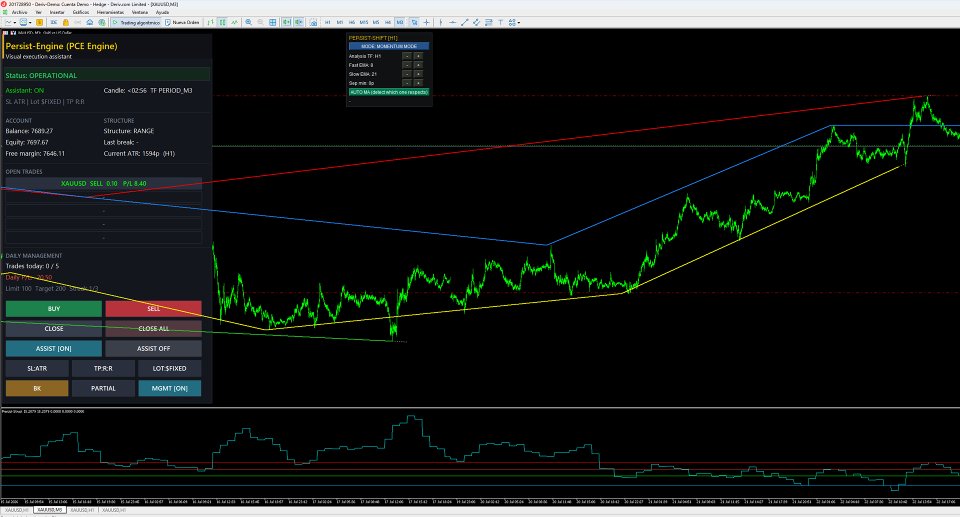
Task: Open the Gráficos menu
Action: coord(81,12)
